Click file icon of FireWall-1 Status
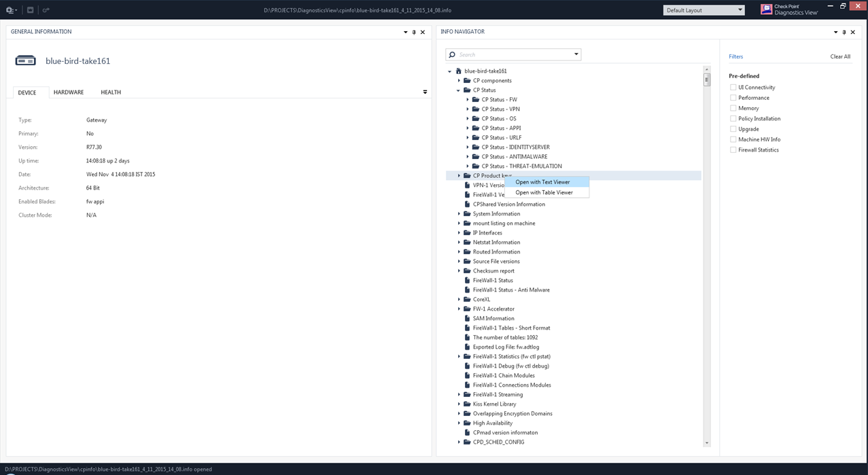Screen dimensions: 868x475 (x=467, y=280)
